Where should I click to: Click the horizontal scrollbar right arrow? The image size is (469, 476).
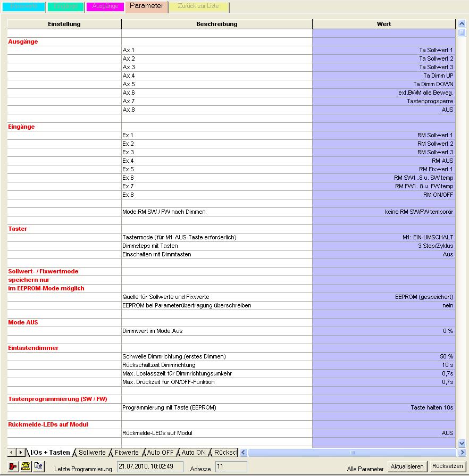point(462,452)
